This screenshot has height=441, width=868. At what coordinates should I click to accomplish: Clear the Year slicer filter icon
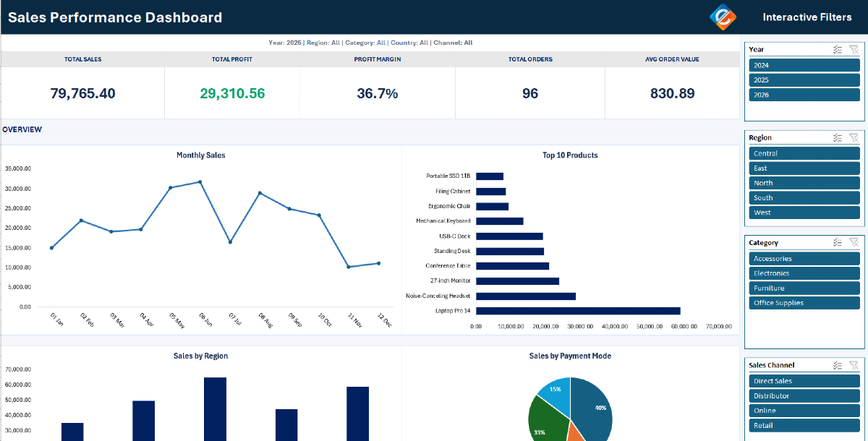[854, 49]
